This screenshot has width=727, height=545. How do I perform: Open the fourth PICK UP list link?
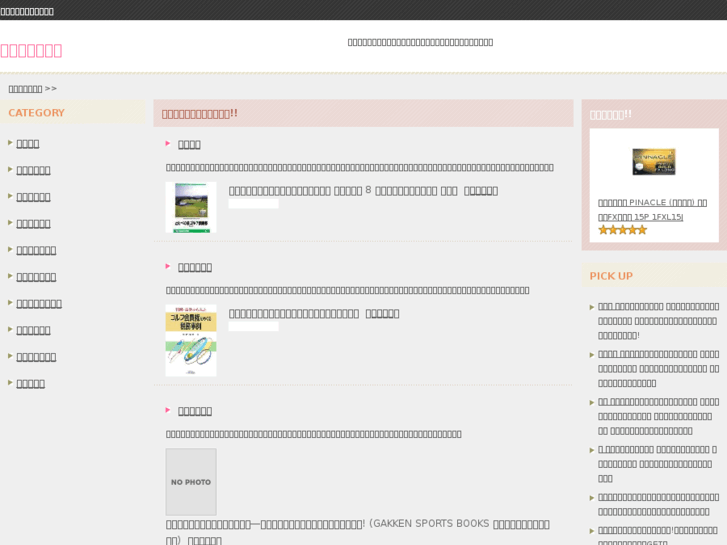tap(657, 464)
